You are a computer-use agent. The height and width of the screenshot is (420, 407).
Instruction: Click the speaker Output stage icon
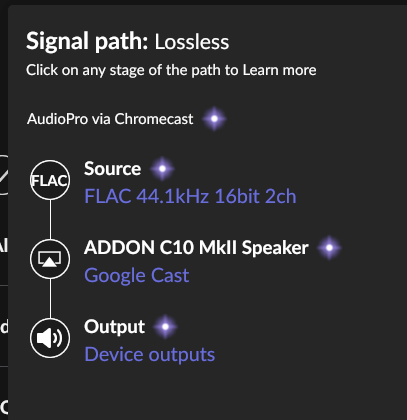point(50,338)
